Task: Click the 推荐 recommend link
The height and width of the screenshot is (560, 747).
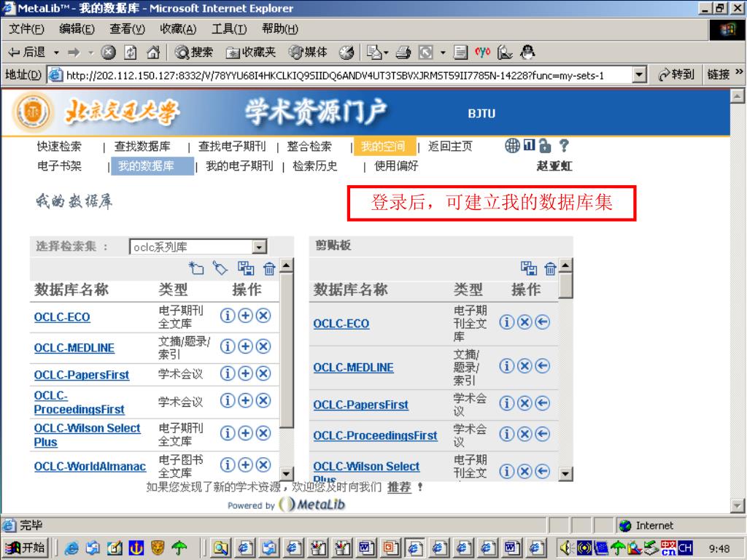Action: 399,487
